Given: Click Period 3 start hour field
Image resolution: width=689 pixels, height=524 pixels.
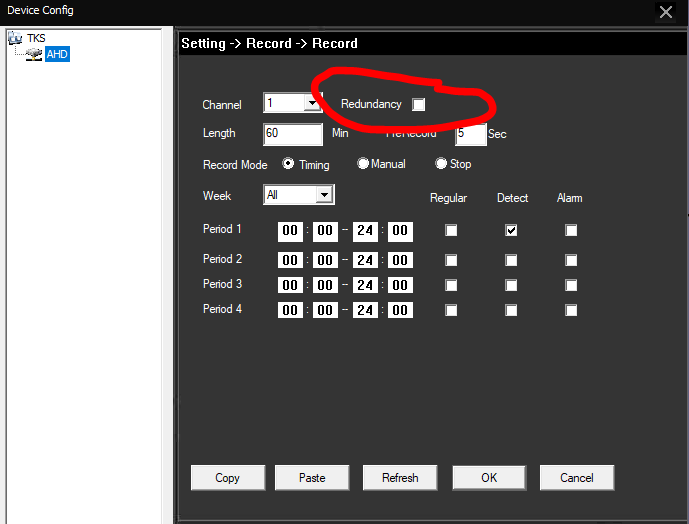Looking at the screenshot, I should [290, 285].
